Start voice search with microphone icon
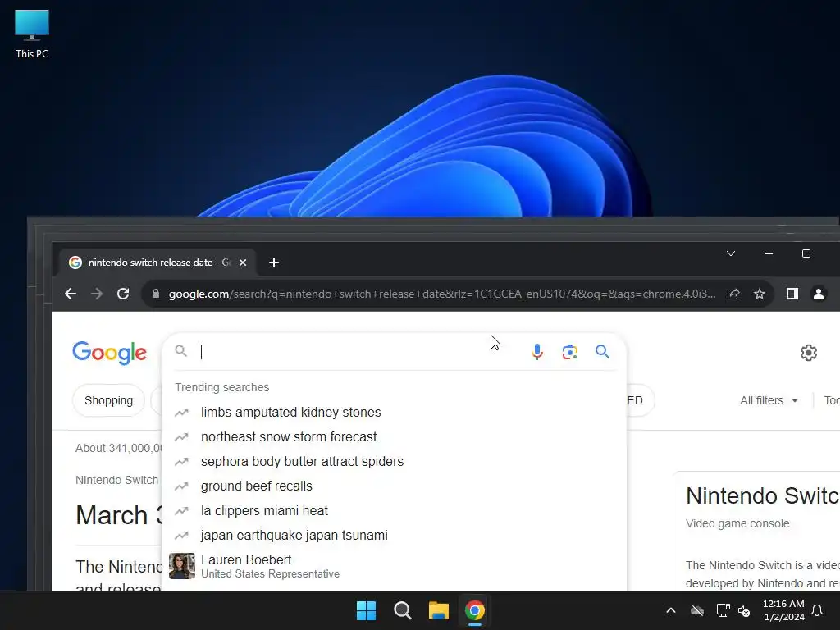 click(x=536, y=352)
